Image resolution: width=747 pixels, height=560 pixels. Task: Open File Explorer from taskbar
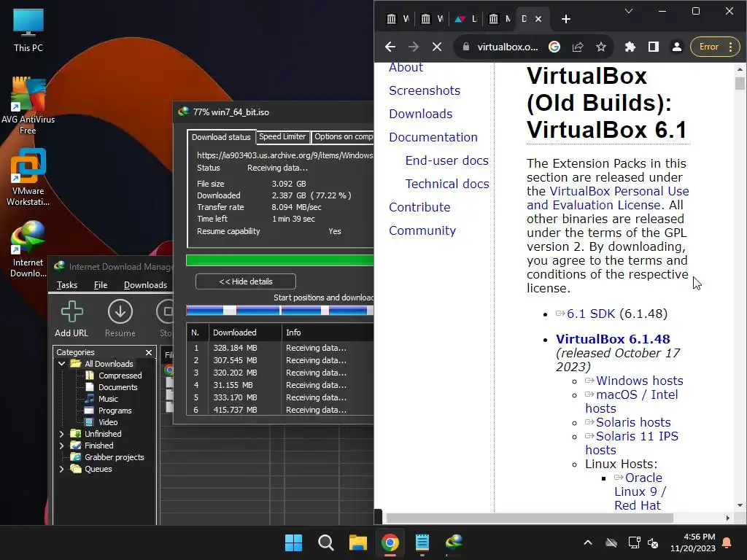357,542
